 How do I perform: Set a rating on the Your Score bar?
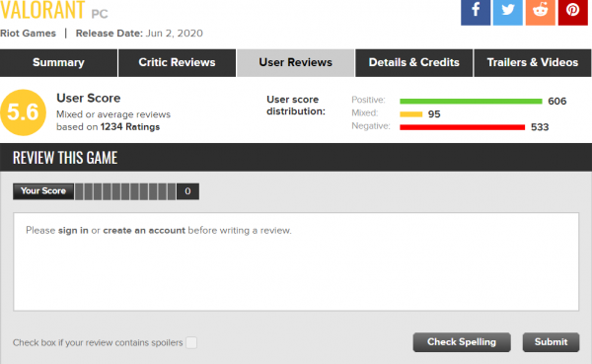(125, 191)
